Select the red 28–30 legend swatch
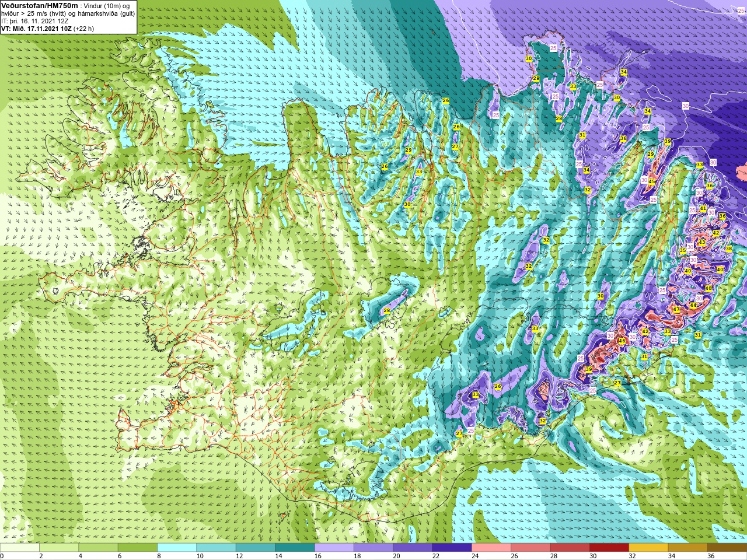Image resolution: width=747 pixels, height=560 pixels. tap(570, 548)
